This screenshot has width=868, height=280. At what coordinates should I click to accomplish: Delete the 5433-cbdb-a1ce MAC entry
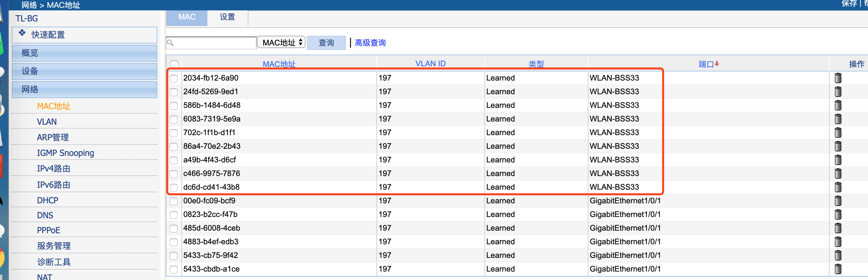838,269
